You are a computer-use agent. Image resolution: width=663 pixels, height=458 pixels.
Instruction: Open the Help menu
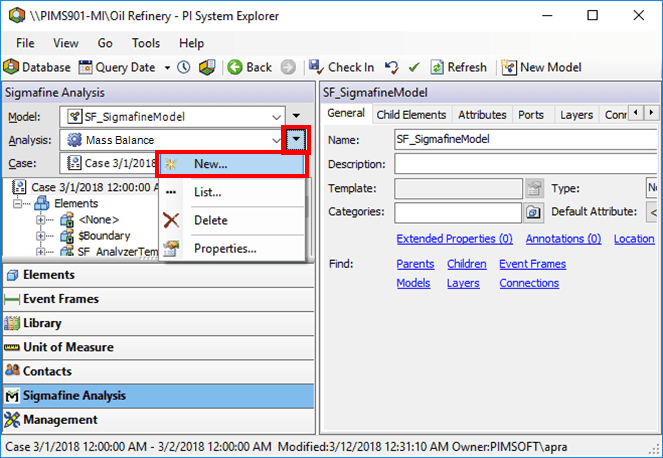191,43
